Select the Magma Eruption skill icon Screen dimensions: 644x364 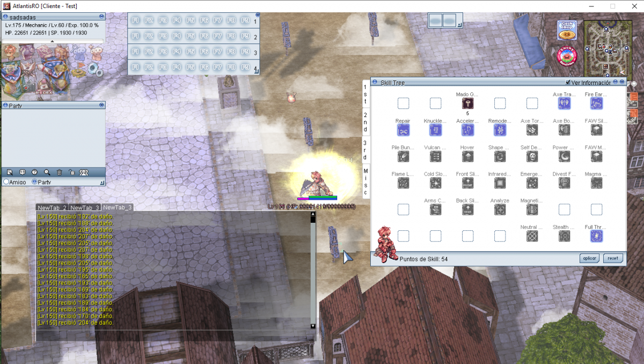pyautogui.click(x=596, y=183)
